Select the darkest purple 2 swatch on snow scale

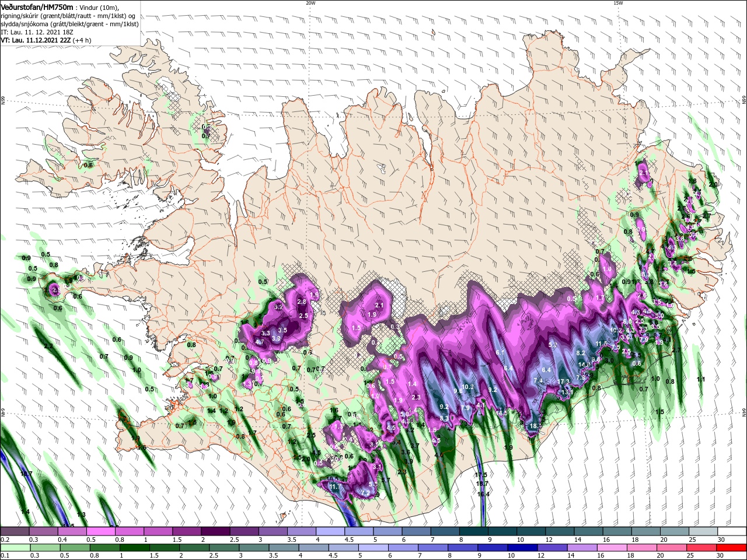215,531
